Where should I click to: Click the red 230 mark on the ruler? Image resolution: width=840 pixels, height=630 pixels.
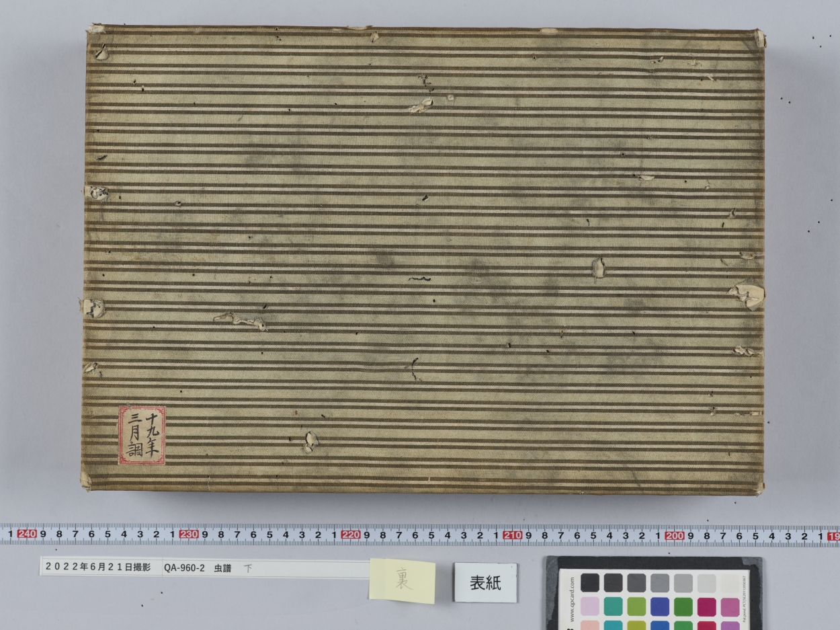(189, 535)
